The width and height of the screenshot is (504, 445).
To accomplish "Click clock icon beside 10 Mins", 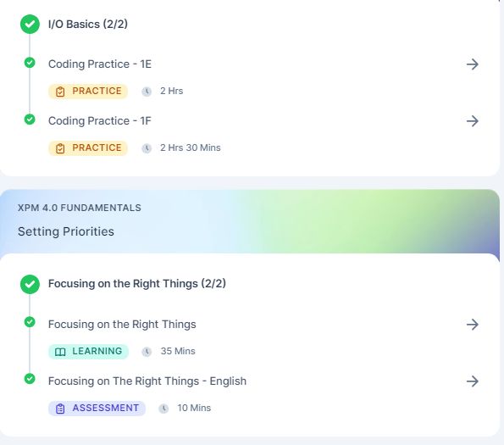I will [163, 409].
